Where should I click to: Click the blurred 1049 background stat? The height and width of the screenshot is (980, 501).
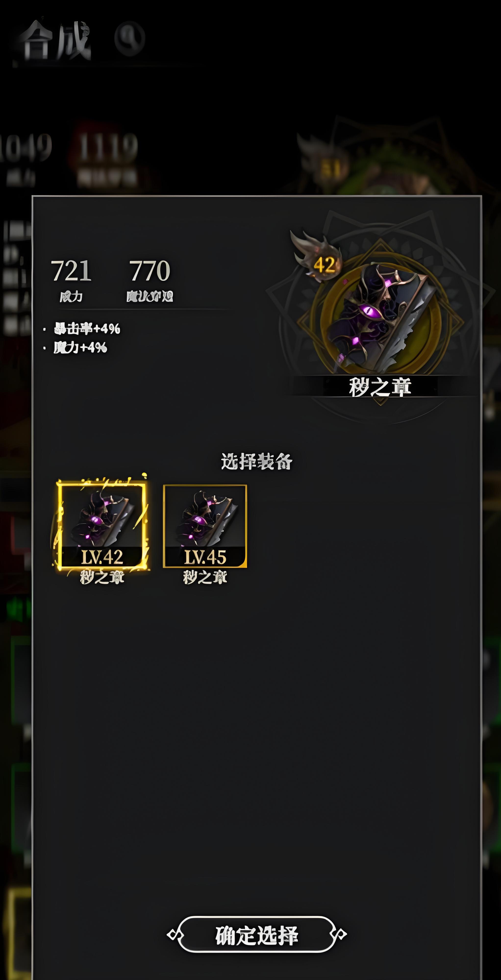pos(26,147)
